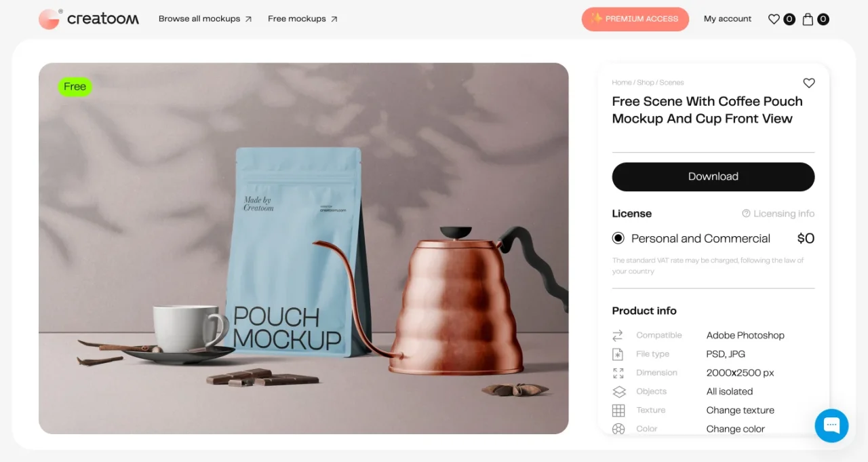The image size is (868, 462).
Task: Open the shopping bag cart icon
Action: click(x=808, y=19)
